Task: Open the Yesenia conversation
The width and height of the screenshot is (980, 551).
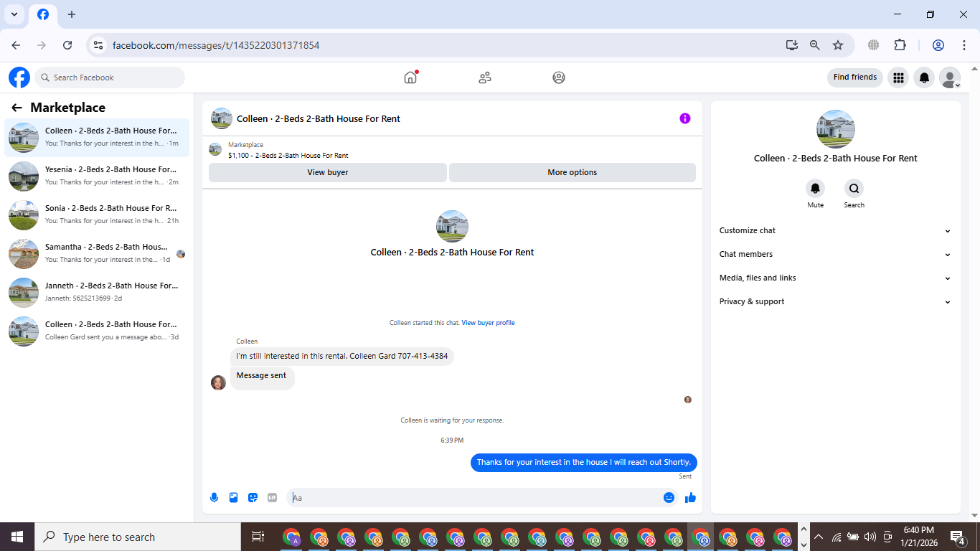Action: click(97, 176)
